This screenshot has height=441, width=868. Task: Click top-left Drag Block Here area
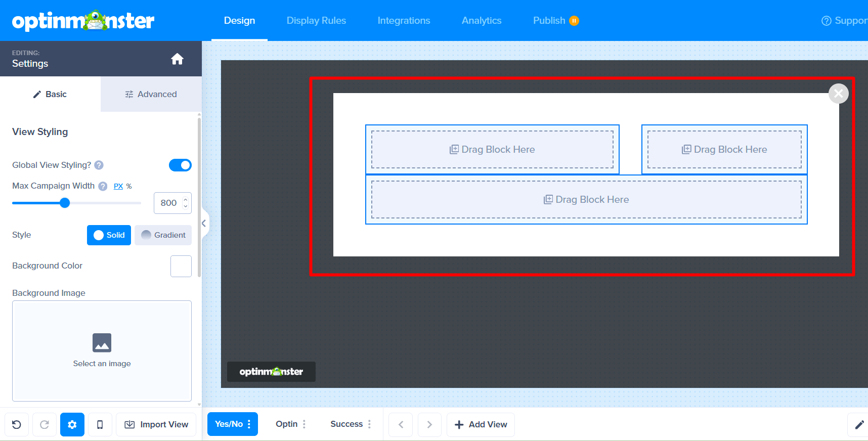click(x=492, y=150)
